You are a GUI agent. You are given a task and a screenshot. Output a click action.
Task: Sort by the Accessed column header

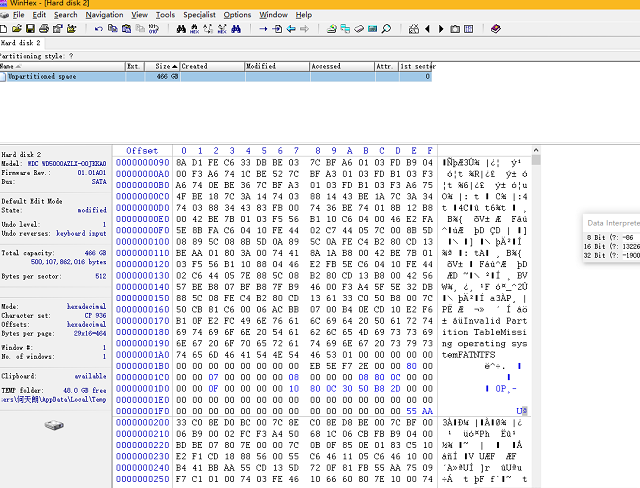point(342,66)
